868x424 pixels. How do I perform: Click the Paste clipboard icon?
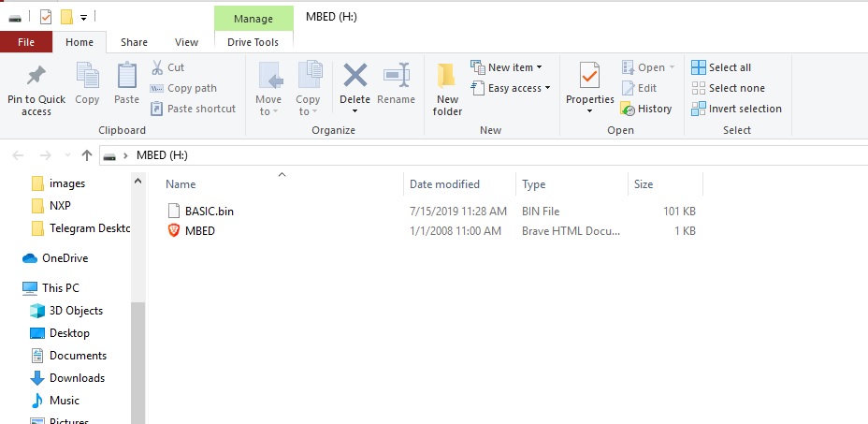pyautogui.click(x=126, y=77)
